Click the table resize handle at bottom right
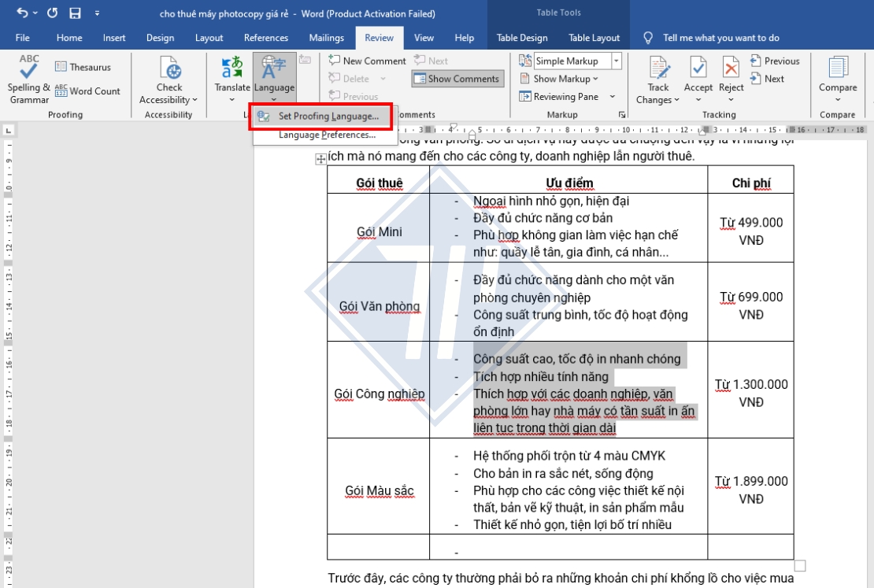 tap(800, 566)
